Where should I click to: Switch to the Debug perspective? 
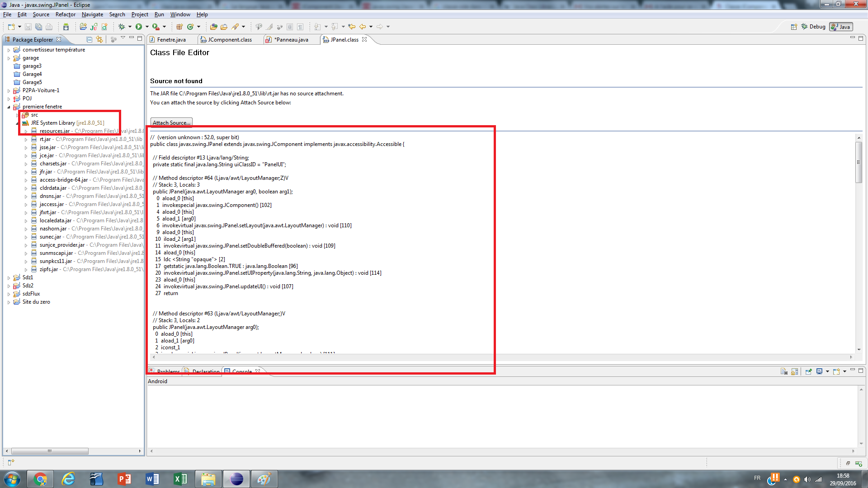pos(813,27)
